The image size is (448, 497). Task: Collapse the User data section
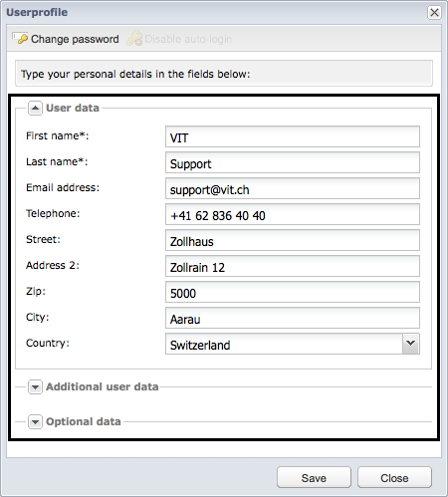pyautogui.click(x=35, y=108)
